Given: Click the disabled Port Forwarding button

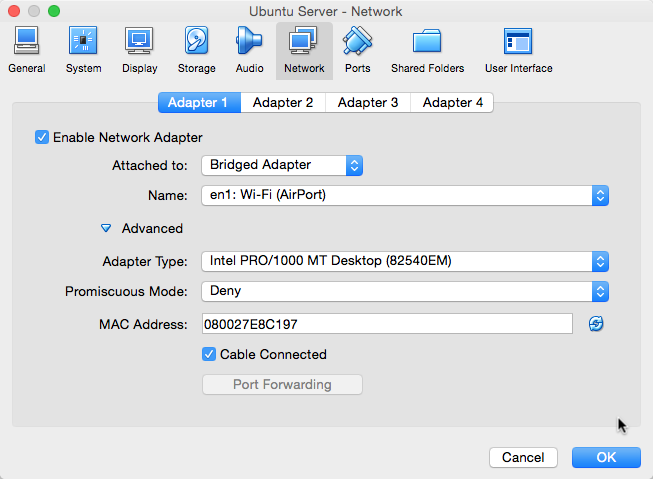Looking at the screenshot, I should (282, 384).
